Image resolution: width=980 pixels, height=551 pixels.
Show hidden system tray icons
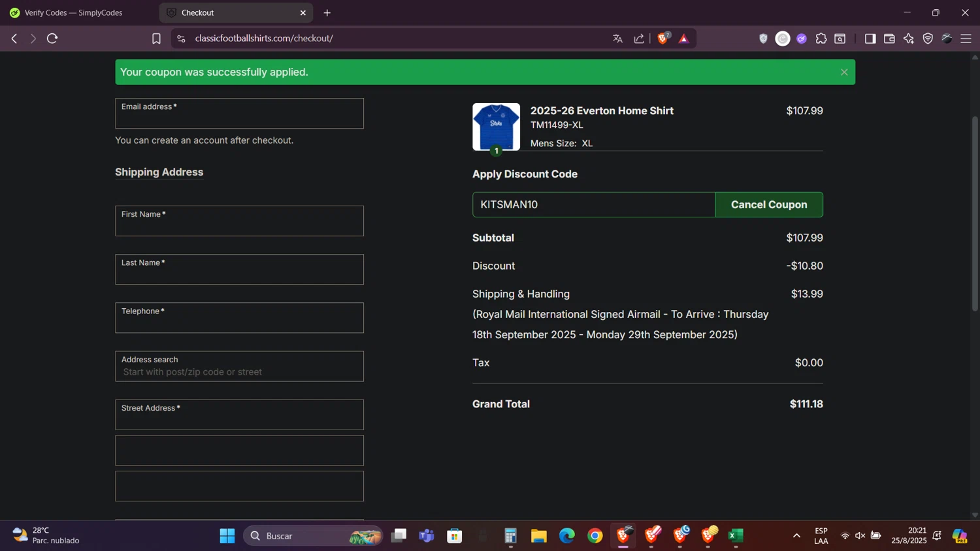(796, 536)
